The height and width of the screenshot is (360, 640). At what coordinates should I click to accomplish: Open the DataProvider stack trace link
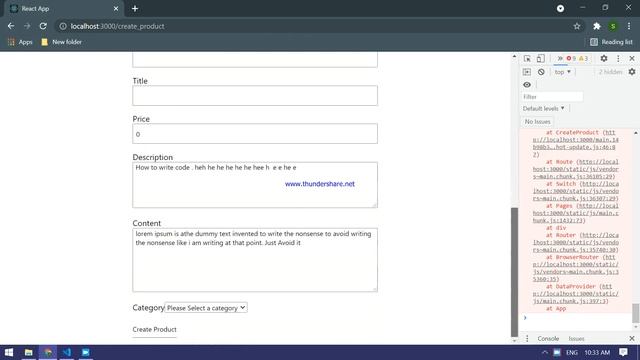[576, 294]
